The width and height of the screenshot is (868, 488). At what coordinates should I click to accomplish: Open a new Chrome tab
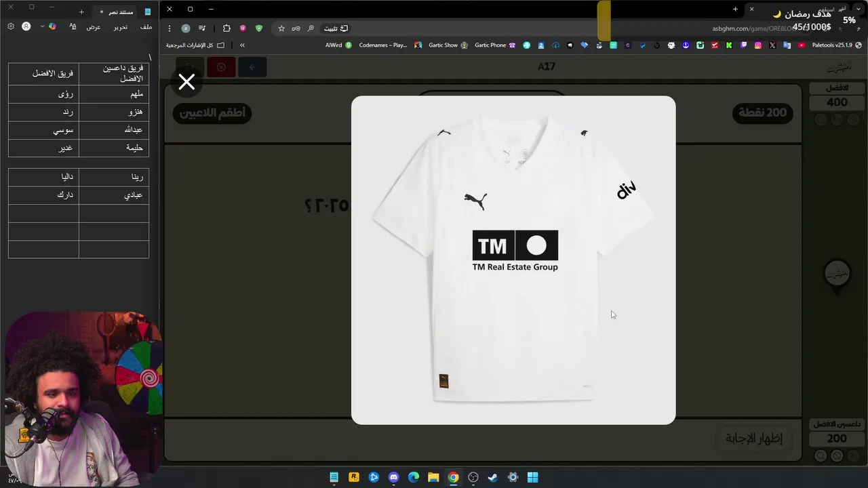point(735,9)
